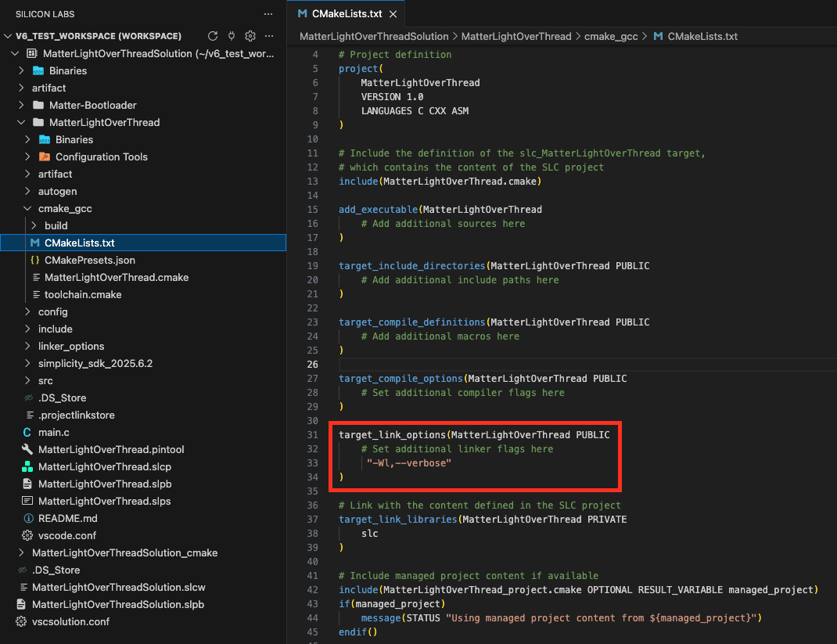The height and width of the screenshot is (644, 837).
Task: Place cursor on the "-Wl,--verbose" line
Action: (409, 463)
